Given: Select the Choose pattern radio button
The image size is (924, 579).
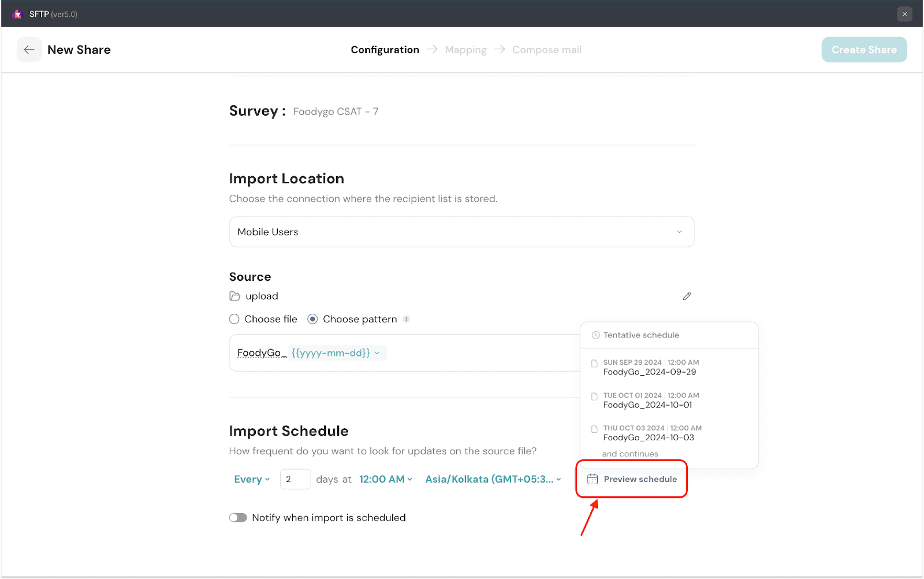Looking at the screenshot, I should point(312,320).
